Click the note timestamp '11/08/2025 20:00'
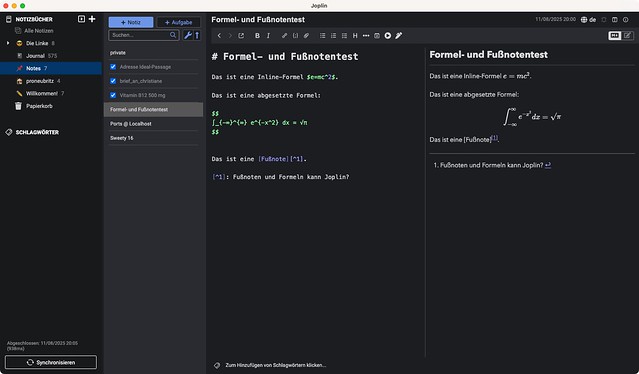 tap(555, 19)
